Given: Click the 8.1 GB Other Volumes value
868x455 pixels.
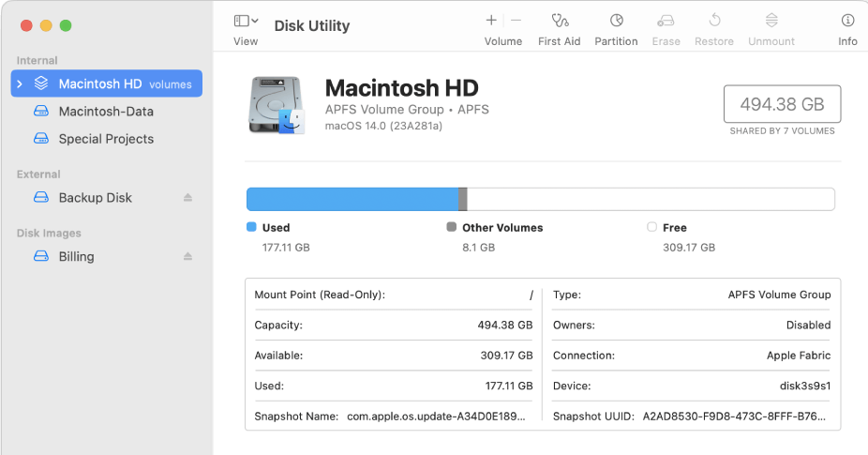Looking at the screenshot, I should [479, 248].
